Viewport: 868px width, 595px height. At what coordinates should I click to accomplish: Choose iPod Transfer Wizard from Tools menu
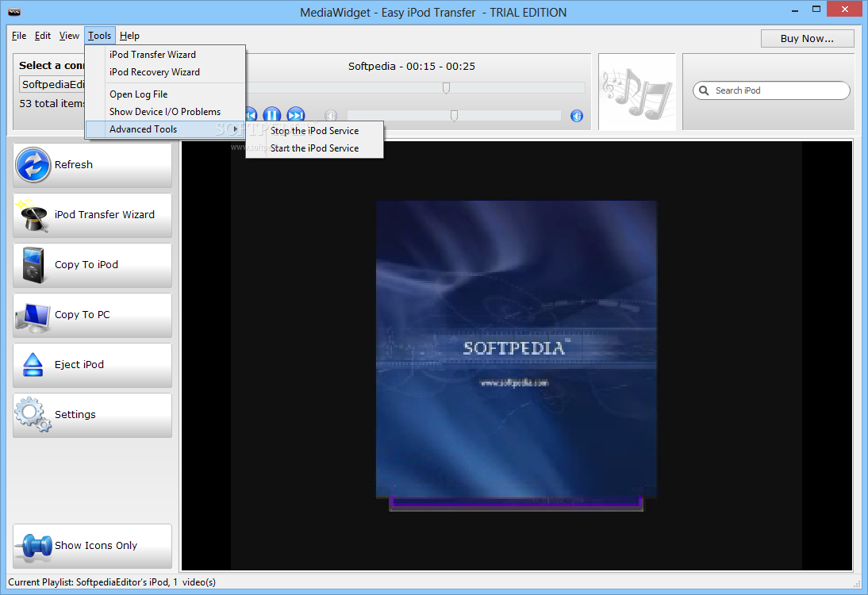click(x=165, y=54)
